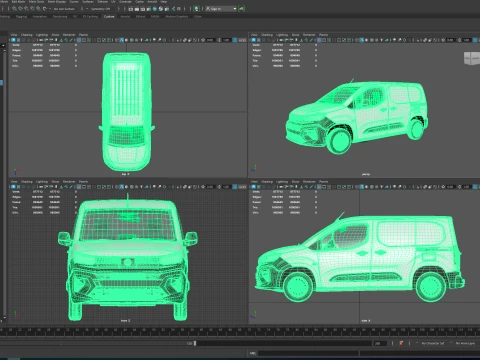Viewport: 480px width, 360px height.
Task: Click the MEL script language button
Action: click(252, 353)
